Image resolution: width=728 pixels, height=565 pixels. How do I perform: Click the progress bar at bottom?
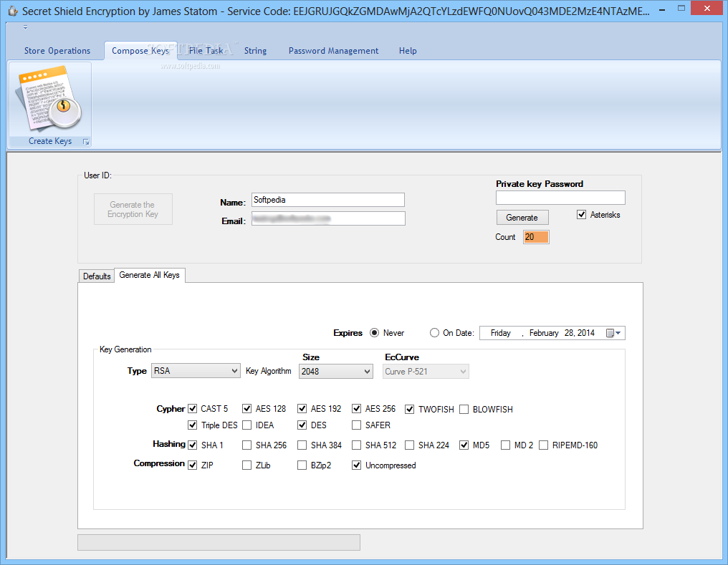pyautogui.click(x=219, y=542)
